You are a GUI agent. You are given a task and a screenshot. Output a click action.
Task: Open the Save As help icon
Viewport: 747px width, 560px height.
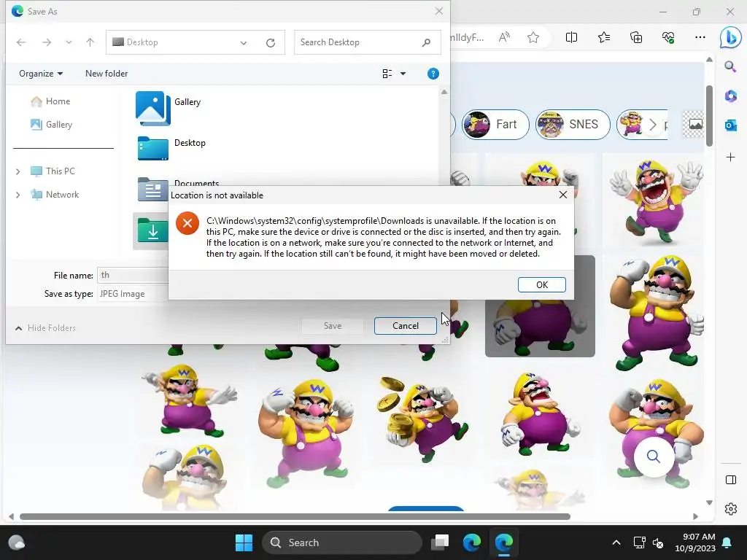(x=433, y=74)
